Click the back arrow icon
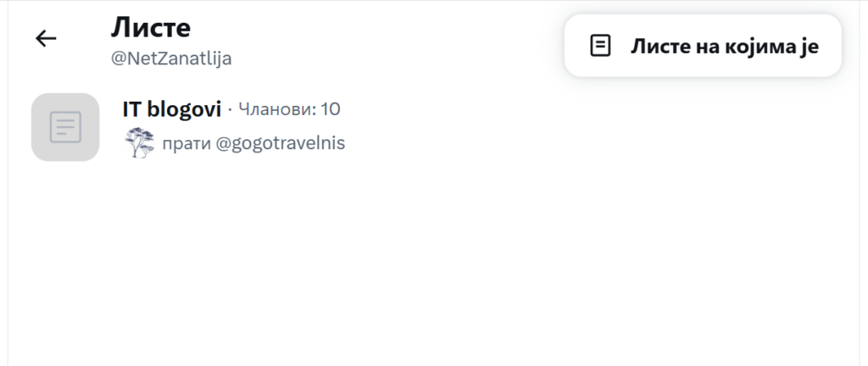868x366 pixels. (46, 38)
